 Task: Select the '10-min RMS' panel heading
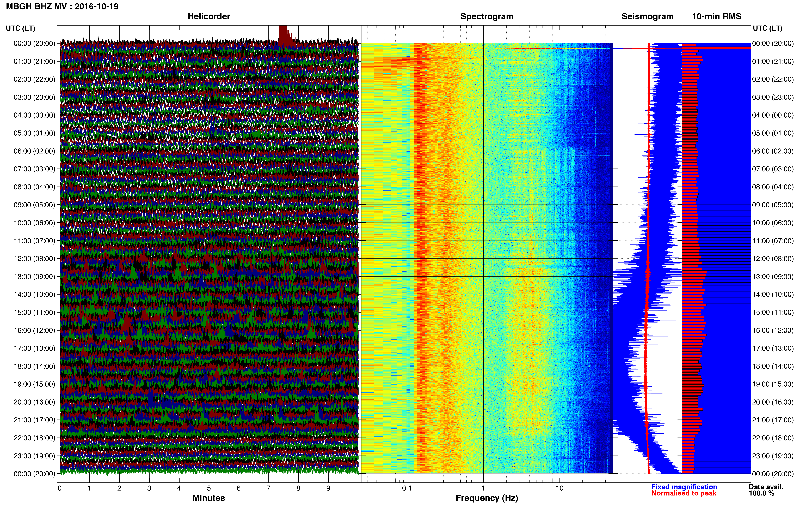pyautogui.click(x=716, y=16)
